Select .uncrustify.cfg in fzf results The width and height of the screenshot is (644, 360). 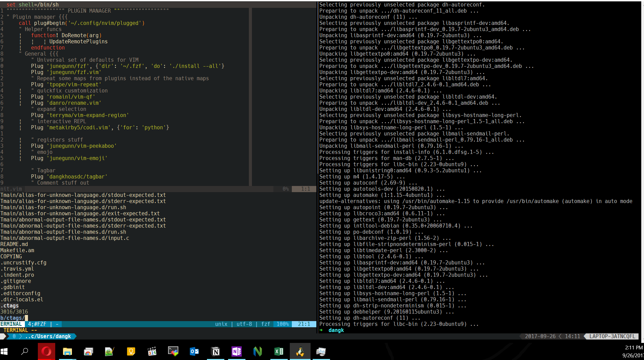pos(23,263)
